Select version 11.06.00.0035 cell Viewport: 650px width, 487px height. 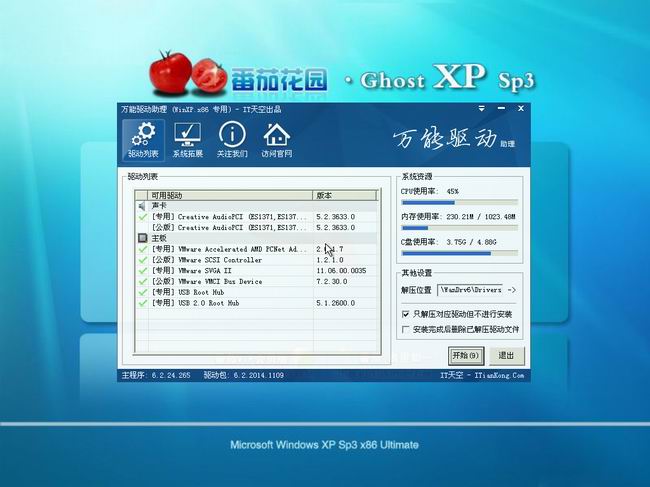tap(341, 270)
